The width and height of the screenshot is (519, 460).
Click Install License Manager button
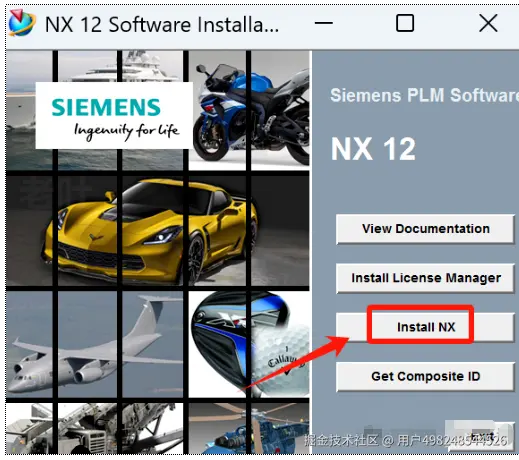[x=425, y=278]
